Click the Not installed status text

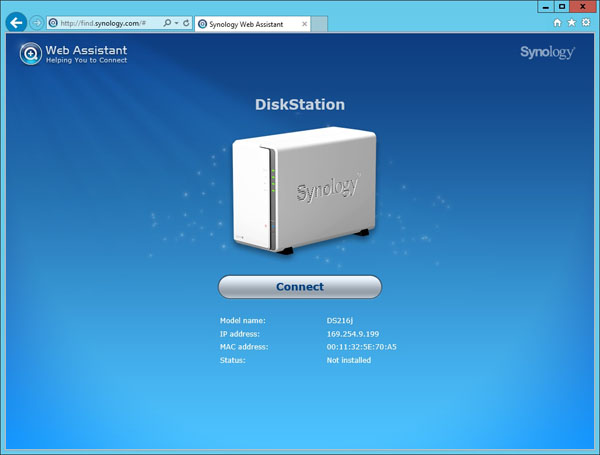349,360
